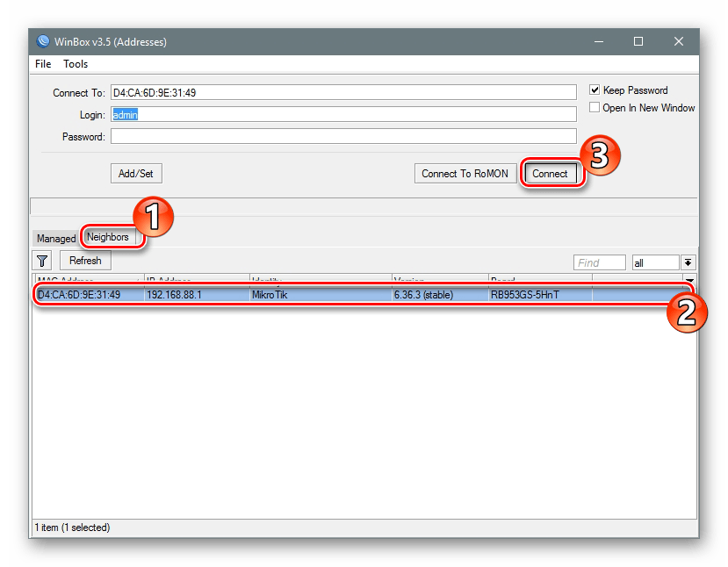Image resolution: width=728 pixels, height=567 pixels.
Task: Click the Add/Set button
Action: click(x=136, y=174)
